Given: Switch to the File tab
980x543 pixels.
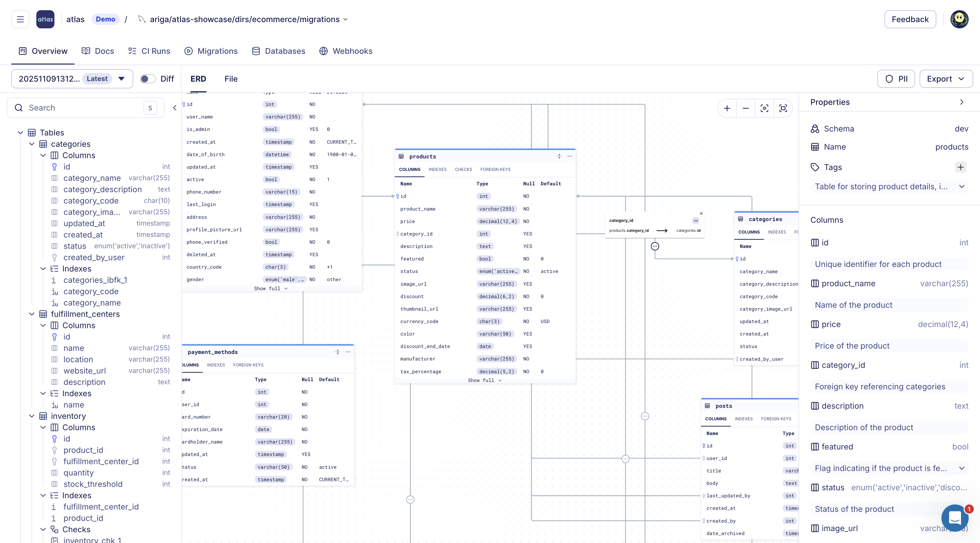Looking at the screenshot, I should tap(231, 79).
